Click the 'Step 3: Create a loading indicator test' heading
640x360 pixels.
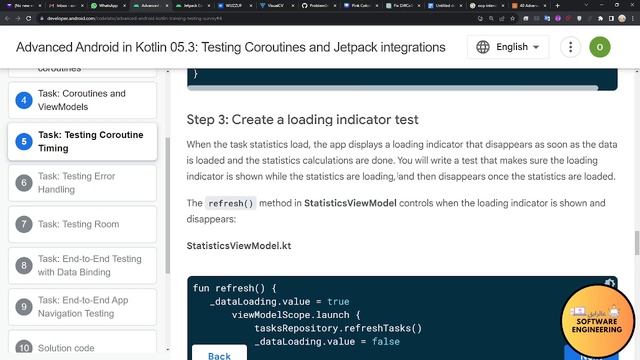(302, 120)
